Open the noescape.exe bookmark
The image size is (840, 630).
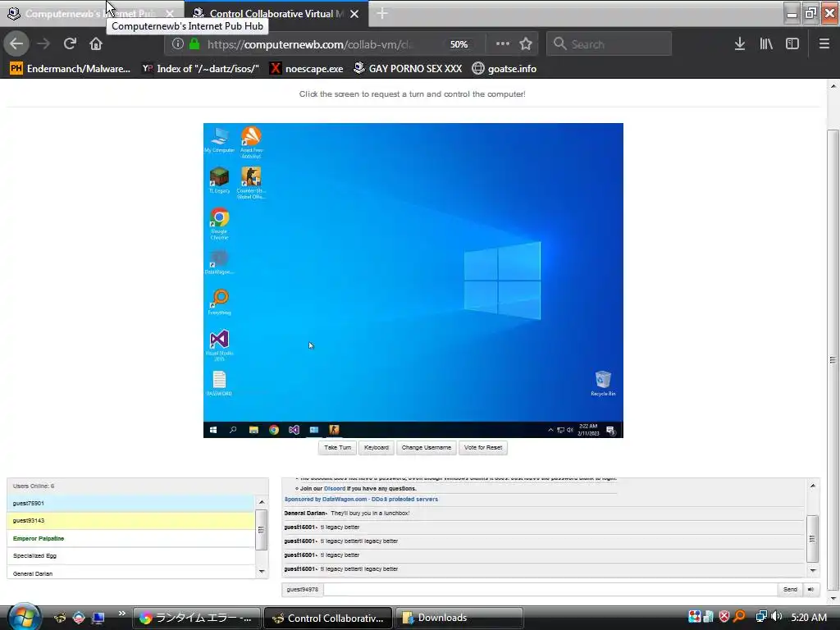point(307,69)
